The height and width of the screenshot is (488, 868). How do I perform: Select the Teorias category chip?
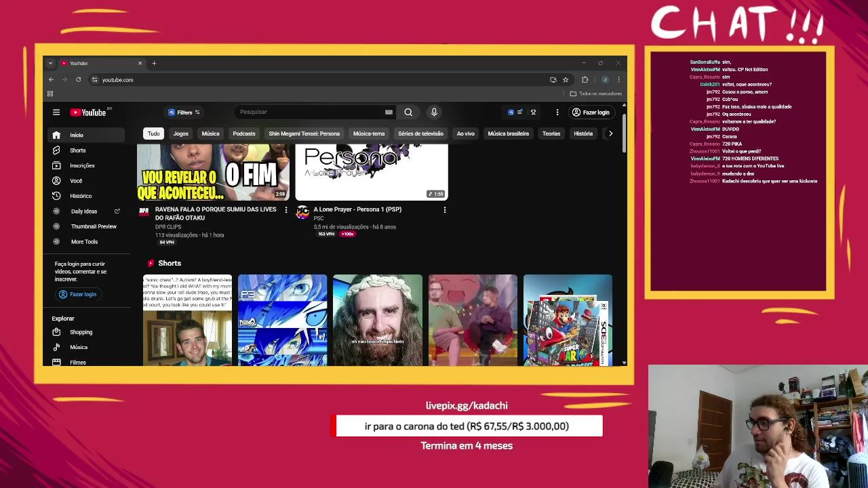551,134
